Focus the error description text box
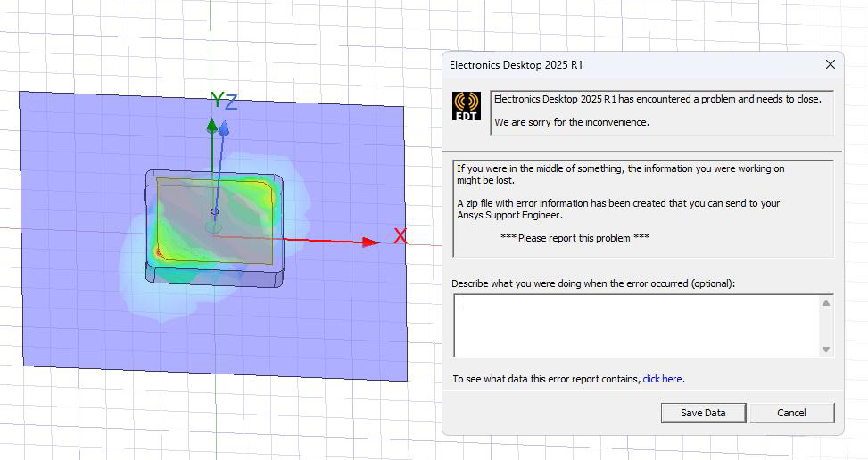The width and height of the screenshot is (868, 460). 635,325
